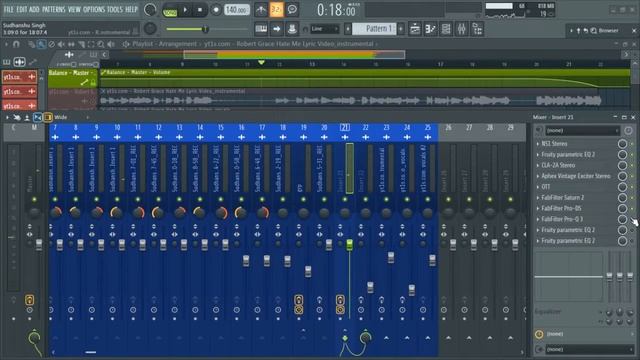This screenshot has height=360, width=640.
Task: Click the typing keyboard to piano icon
Action: pyautogui.click(x=261, y=29)
